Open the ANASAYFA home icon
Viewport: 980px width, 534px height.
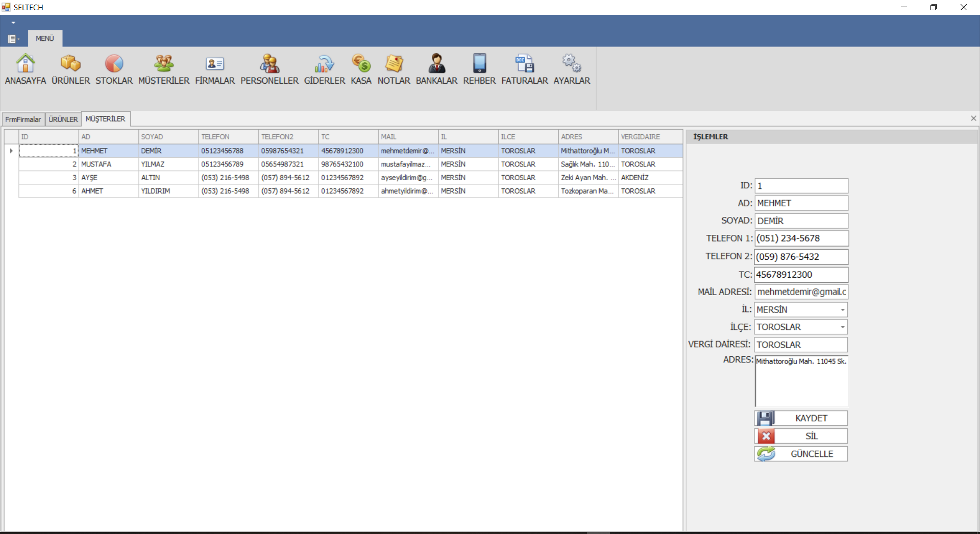tap(24, 69)
